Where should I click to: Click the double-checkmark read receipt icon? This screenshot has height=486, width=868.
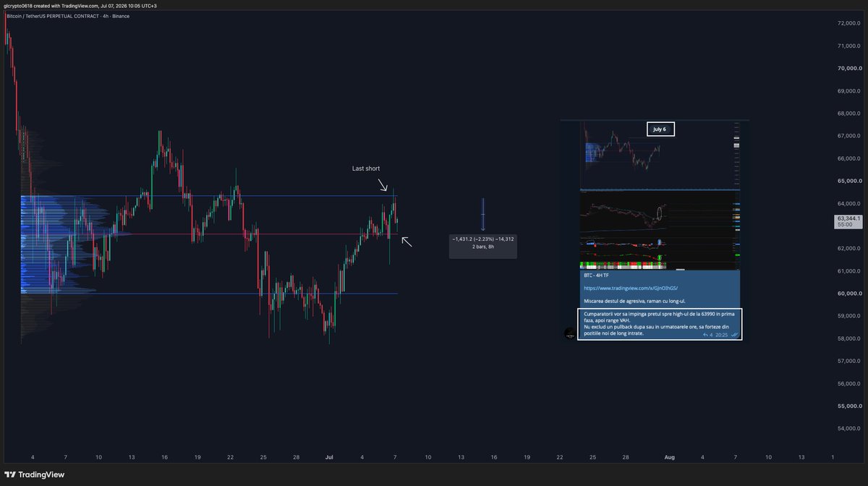coord(735,335)
